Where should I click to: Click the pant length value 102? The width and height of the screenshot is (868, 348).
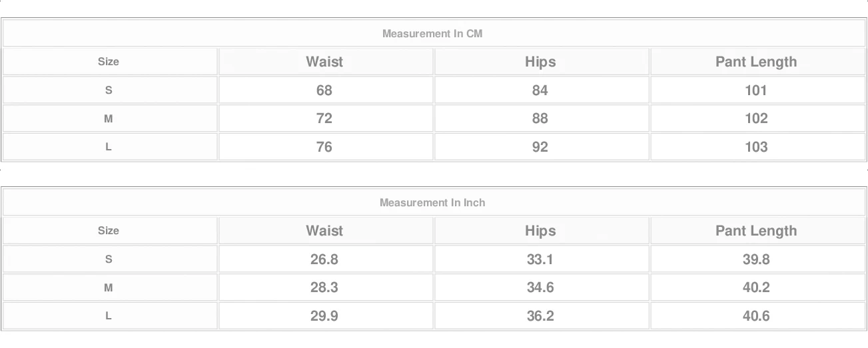point(756,118)
